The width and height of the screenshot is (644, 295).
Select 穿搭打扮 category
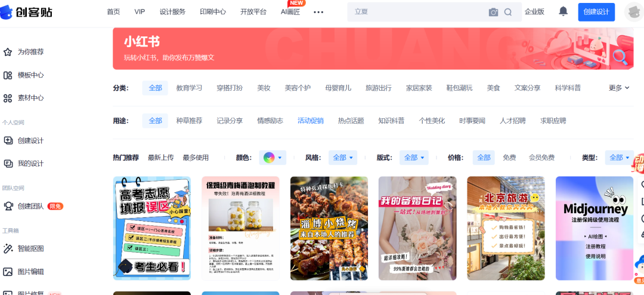point(230,88)
